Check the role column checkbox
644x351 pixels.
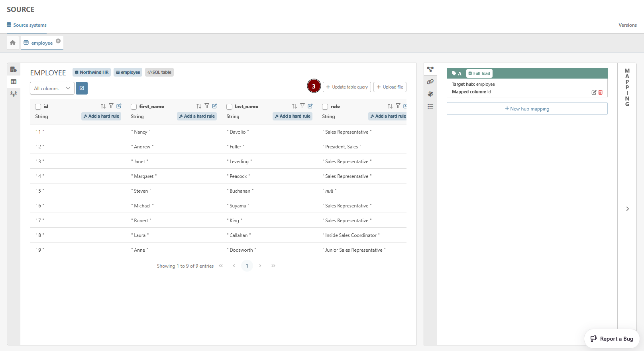(325, 106)
